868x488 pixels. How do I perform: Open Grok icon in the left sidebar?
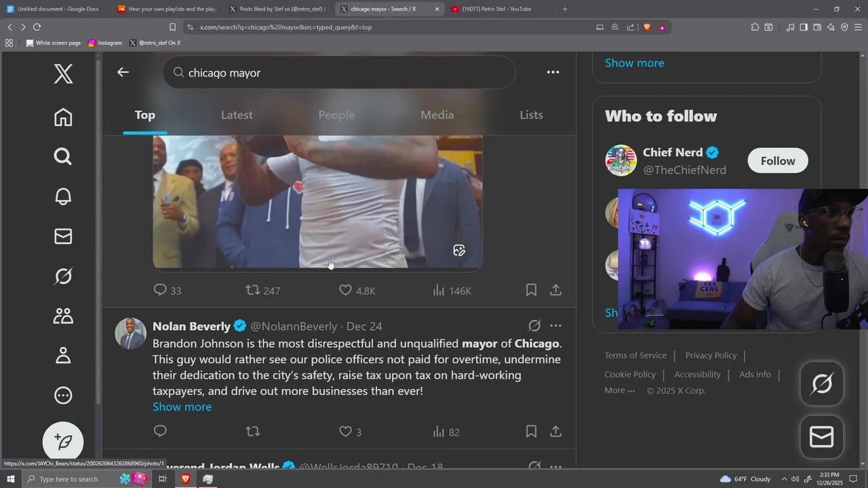63,276
